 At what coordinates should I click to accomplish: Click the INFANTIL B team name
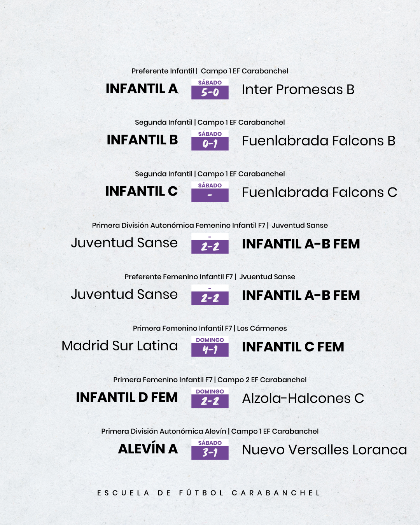tap(142, 140)
